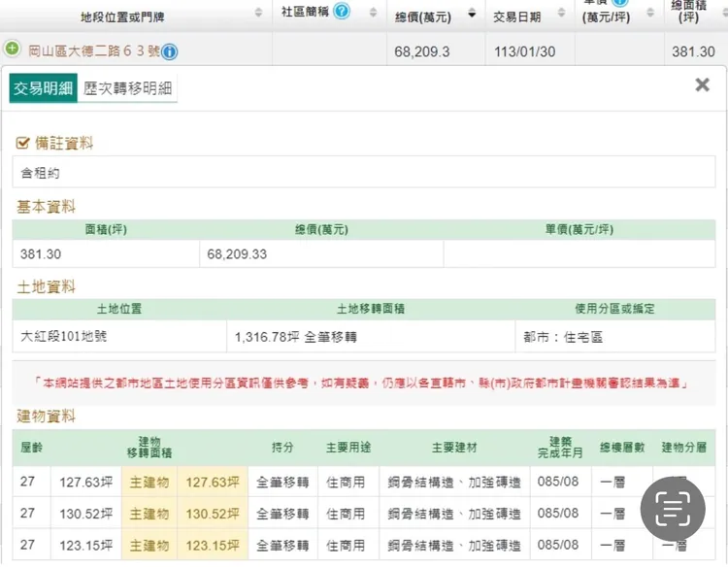The width and height of the screenshot is (728, 567).
Task: Toggle the 備註資料 checkbox
Action: [x=22, y=143]
